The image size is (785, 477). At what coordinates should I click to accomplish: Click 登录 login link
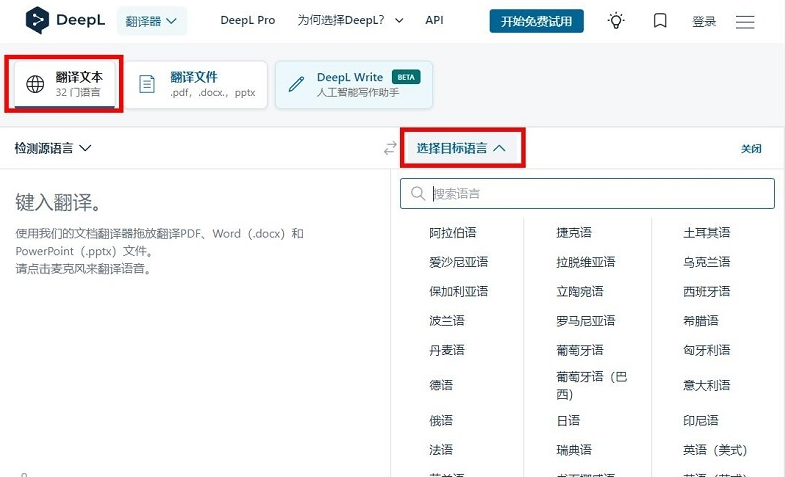click(x=704, y=22)
